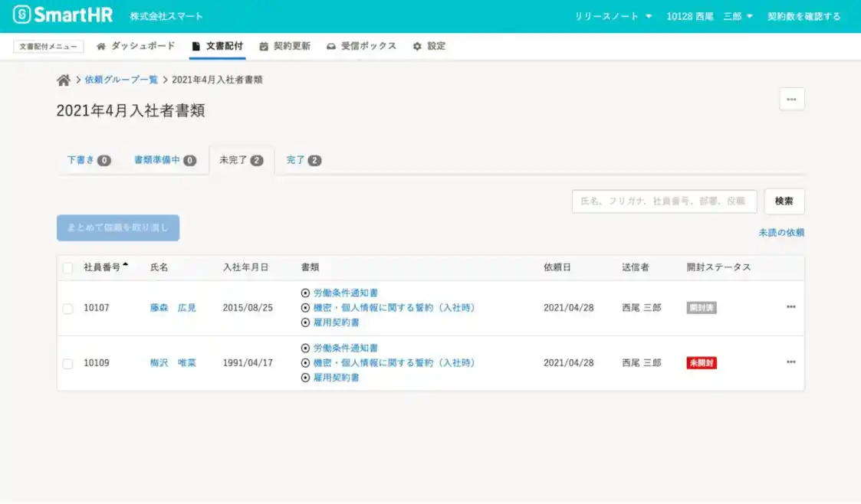
Task: Open 設定 settings page
Action: pyautogui.click(x=429, y=46)
